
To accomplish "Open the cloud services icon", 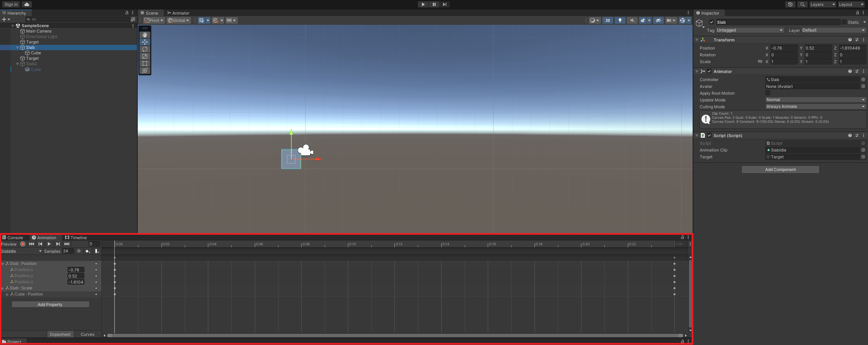I will [27, 4].
